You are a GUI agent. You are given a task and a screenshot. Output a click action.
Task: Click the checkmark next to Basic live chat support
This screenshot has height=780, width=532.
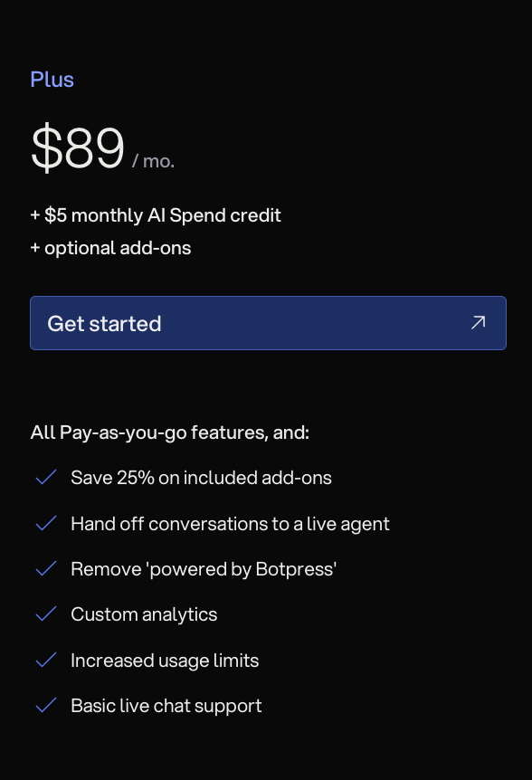(x=46, y=706)
